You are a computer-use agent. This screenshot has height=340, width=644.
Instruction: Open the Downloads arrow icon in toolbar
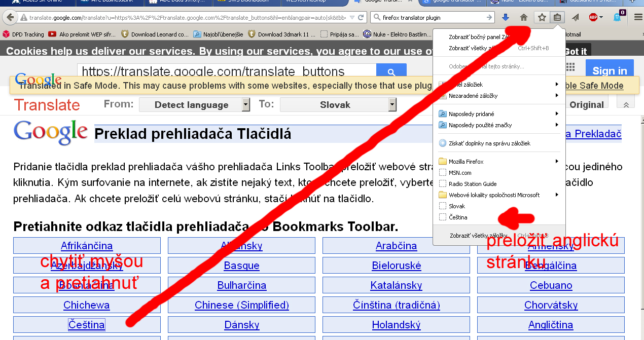(506, 17)
